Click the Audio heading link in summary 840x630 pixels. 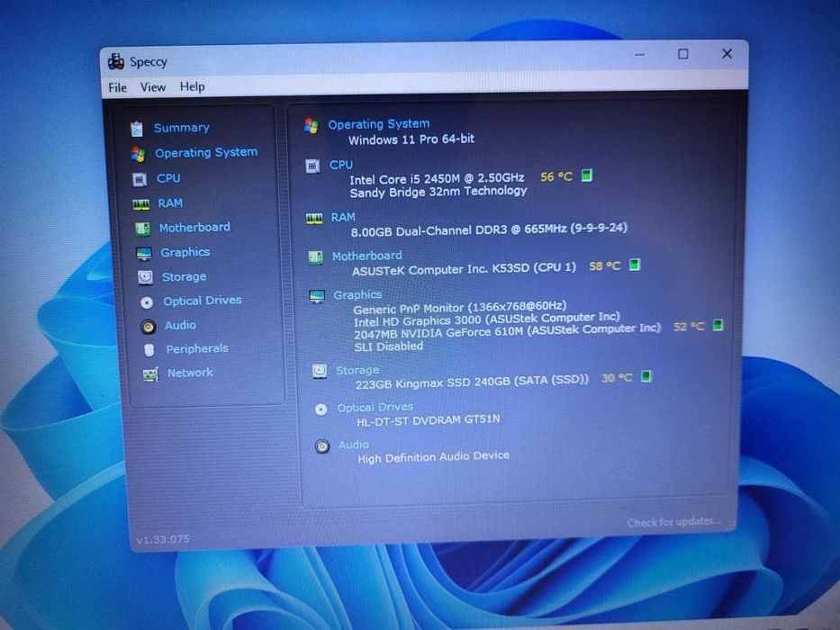pyautogui.click(x=354, y=445)
